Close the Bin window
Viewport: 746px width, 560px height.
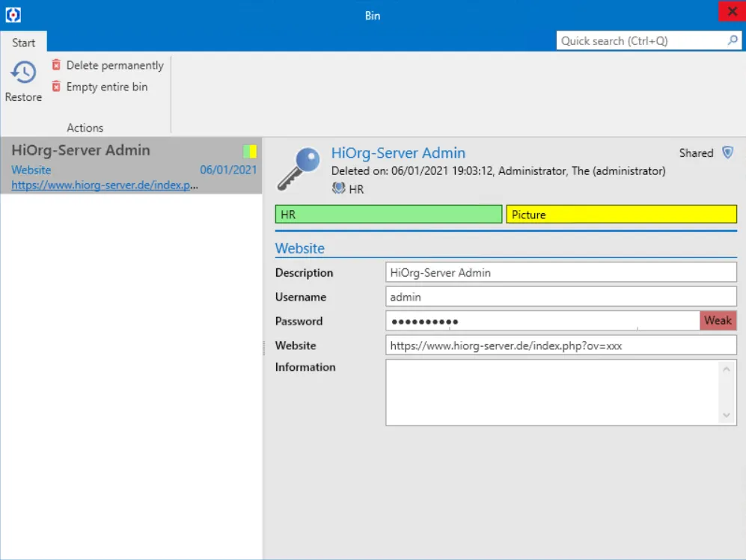click(x=732, y=11)
